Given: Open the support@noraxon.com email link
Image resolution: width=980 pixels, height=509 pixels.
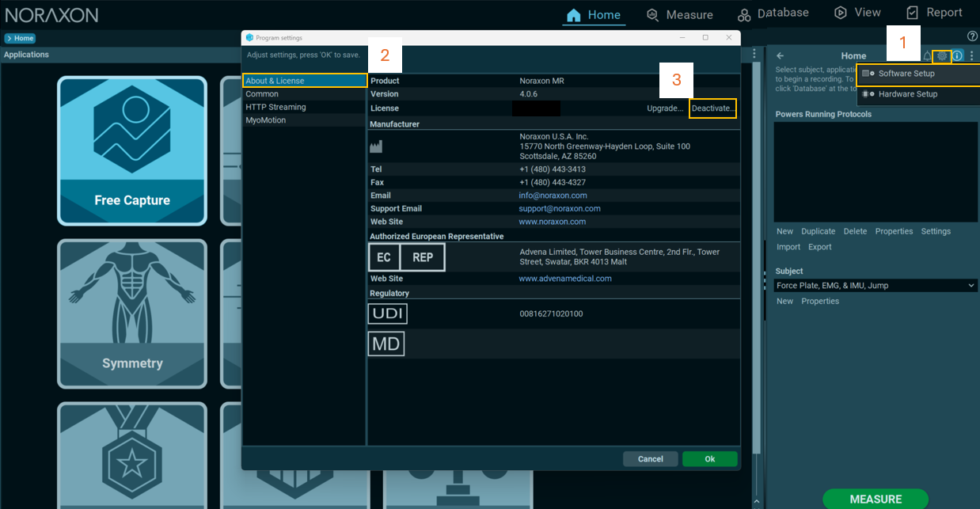Looking at the screenshot, I should tap(560, 209).
